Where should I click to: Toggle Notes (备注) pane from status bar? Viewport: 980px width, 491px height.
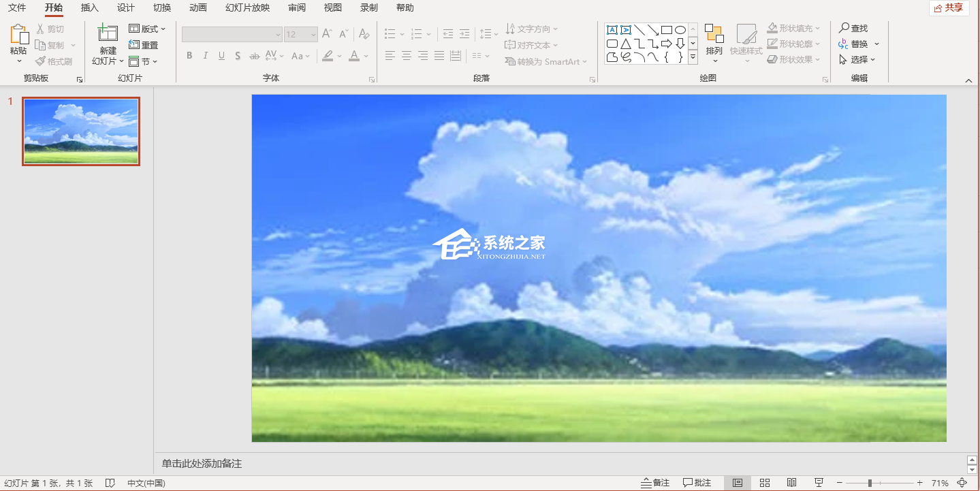point(655,483)
